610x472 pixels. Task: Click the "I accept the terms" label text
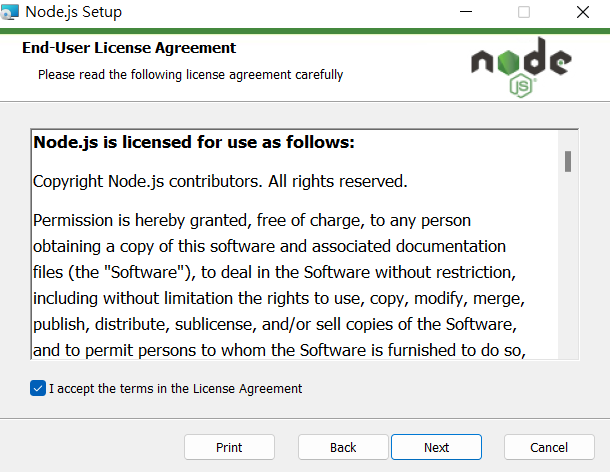pyautogui.click(x=175, y=388)
